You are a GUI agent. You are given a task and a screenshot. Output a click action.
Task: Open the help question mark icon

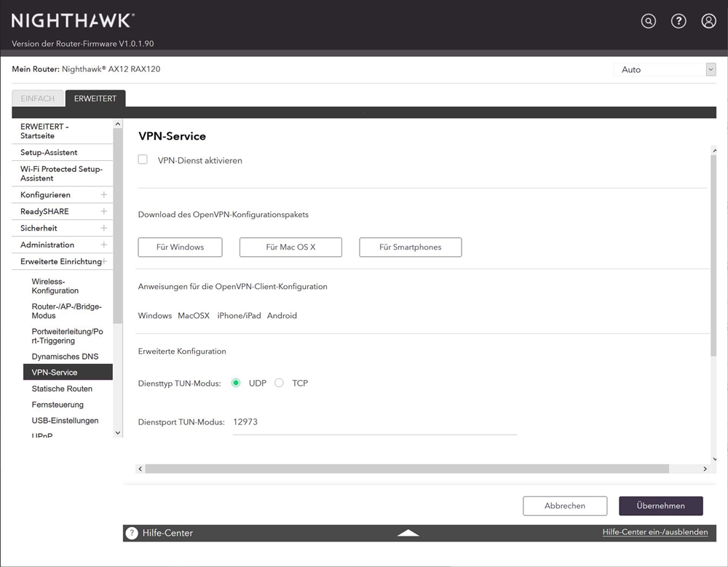click(x=678, y=21)
